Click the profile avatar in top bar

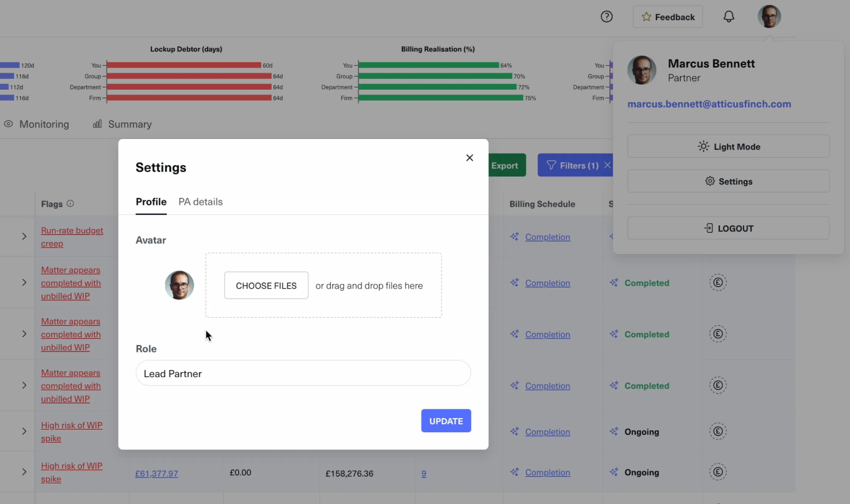click(x=769, y=16)
